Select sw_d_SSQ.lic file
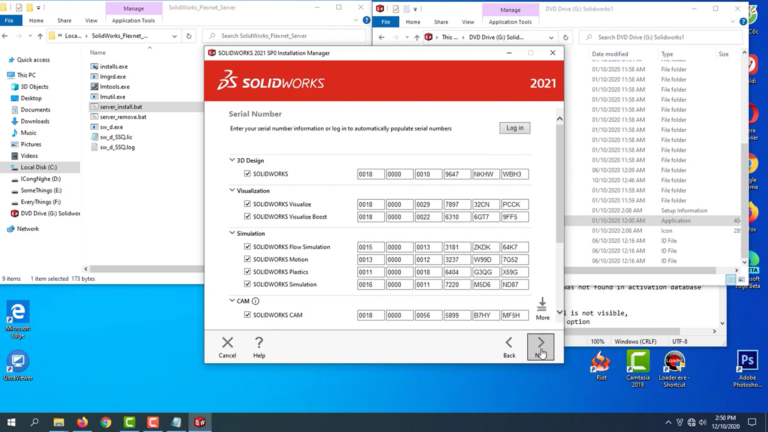The height and width of the screenshot is (432, 768). (116, 137)
